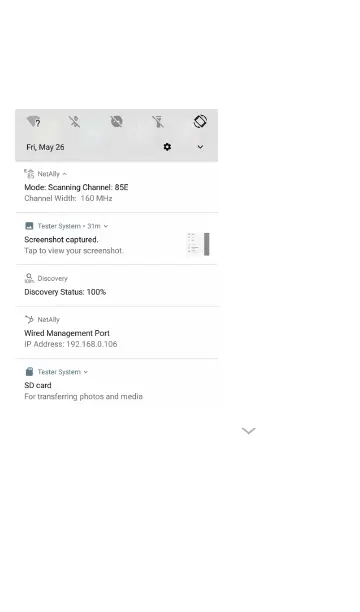
Task: Open the Discovery Status 100% notification
Action: pyautogui.click(x=117, y=286)
